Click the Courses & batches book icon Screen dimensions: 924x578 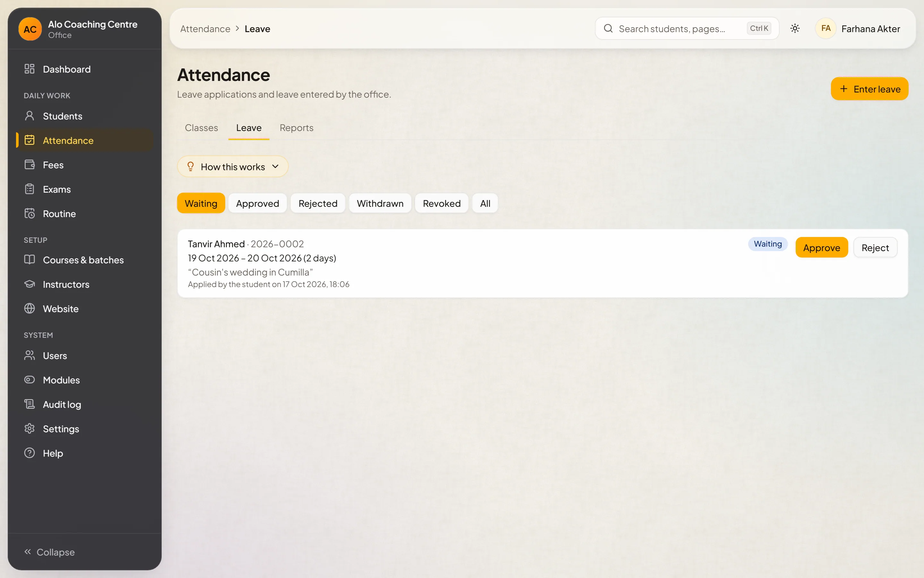coord(30,259)
